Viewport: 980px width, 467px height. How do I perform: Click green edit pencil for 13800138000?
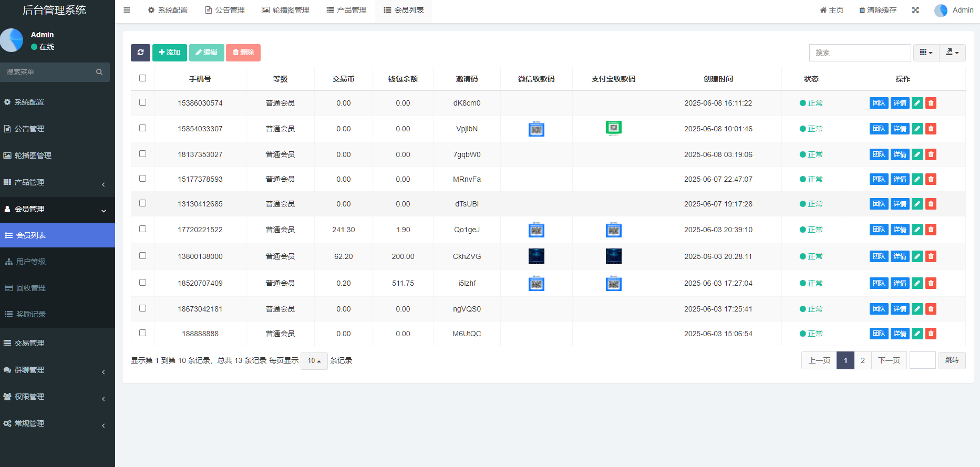(x=917, y=256)
